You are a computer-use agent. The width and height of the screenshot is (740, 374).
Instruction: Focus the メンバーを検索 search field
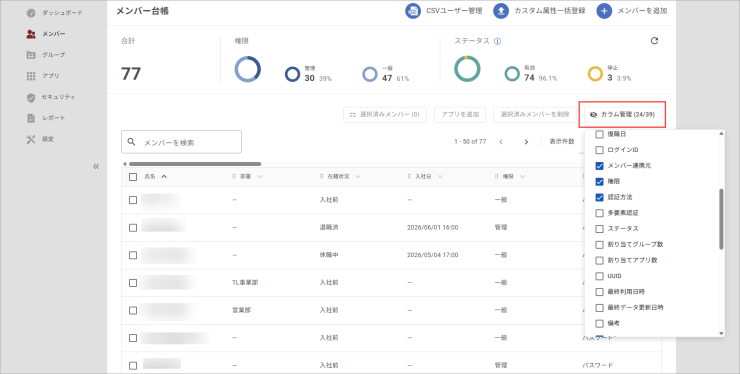[x=181, y=142]
